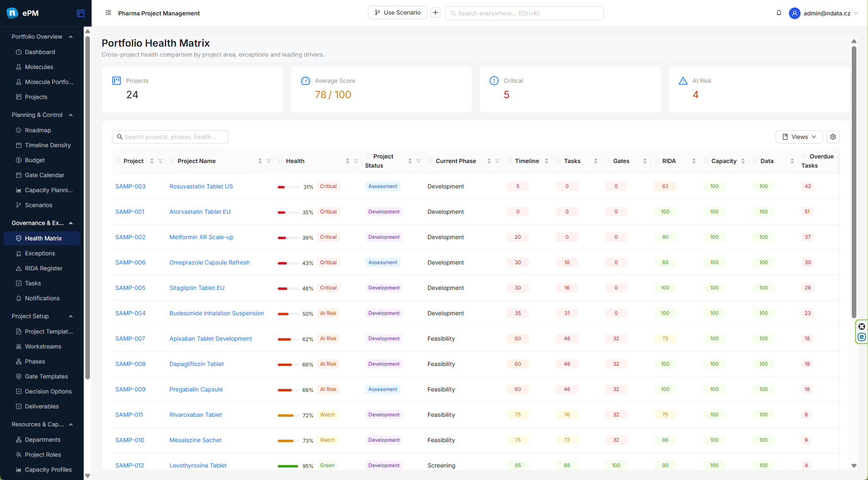Image resolution: width=868 pixels, height=480 pixels.
Task: Open the Views dropdown
Action: point(799,137)
